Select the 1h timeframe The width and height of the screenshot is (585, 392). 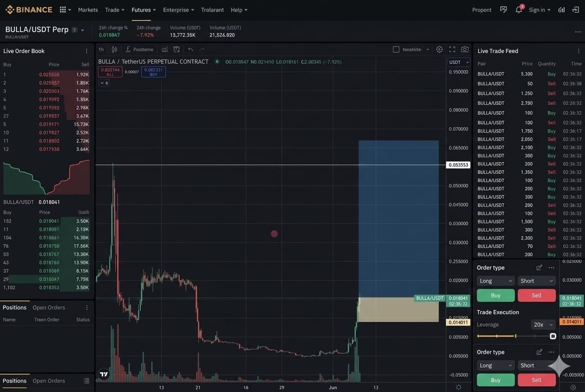101,49
